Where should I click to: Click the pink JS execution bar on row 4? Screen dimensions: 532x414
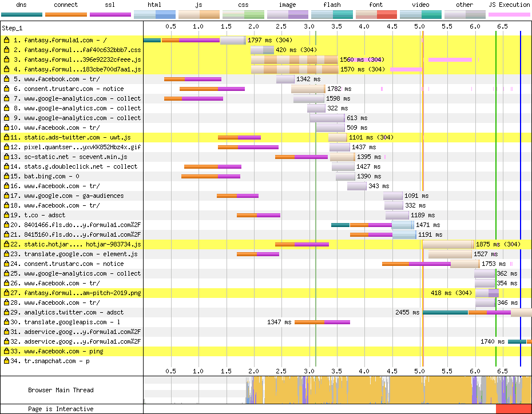pos(406,70)
